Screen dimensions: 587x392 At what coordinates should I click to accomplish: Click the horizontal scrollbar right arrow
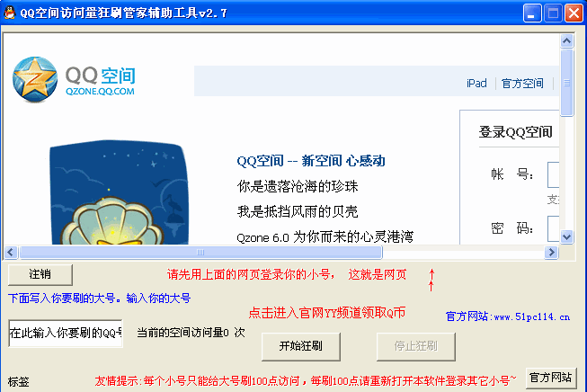tap(551, 253)
